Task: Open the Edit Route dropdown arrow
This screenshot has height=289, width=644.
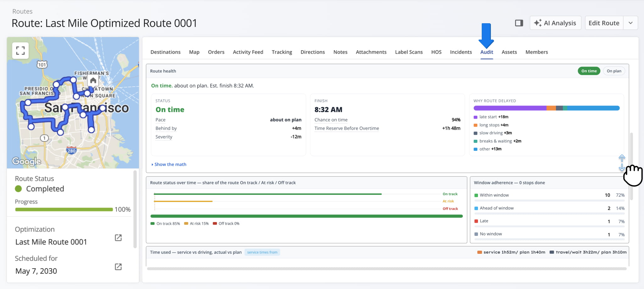Action: [x=630, y=23]
